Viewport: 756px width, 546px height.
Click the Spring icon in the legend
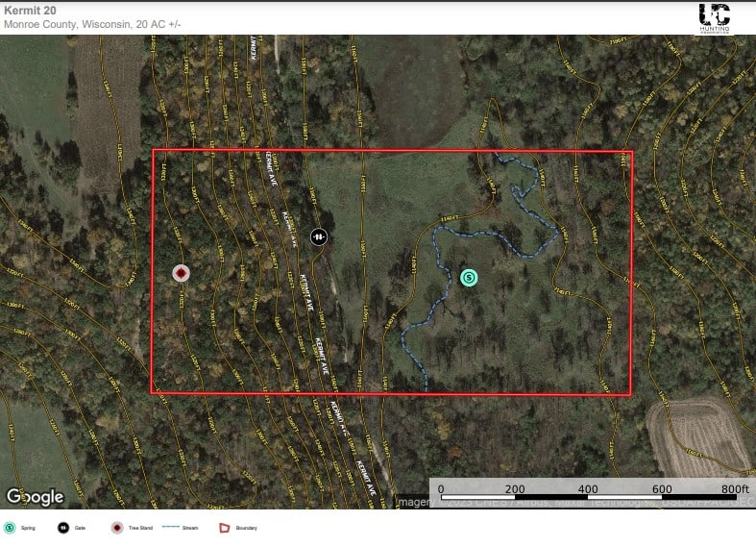[10, 528]
